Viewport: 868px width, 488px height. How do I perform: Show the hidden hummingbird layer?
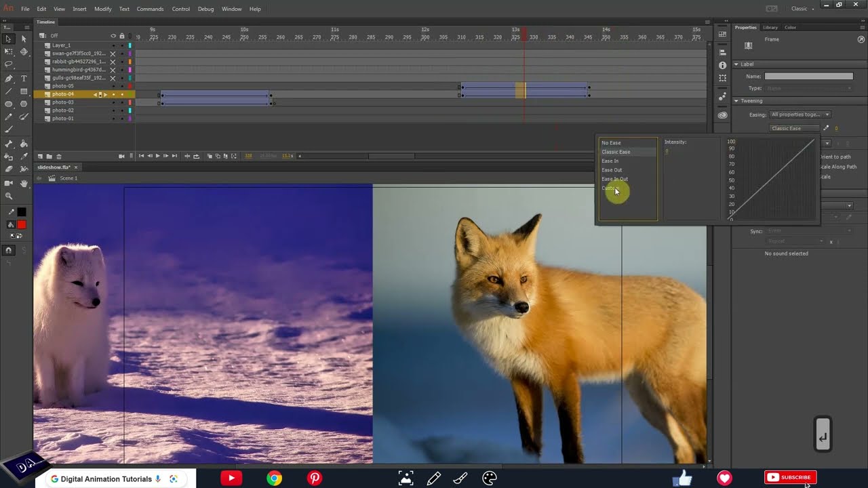tap(113, 70)
